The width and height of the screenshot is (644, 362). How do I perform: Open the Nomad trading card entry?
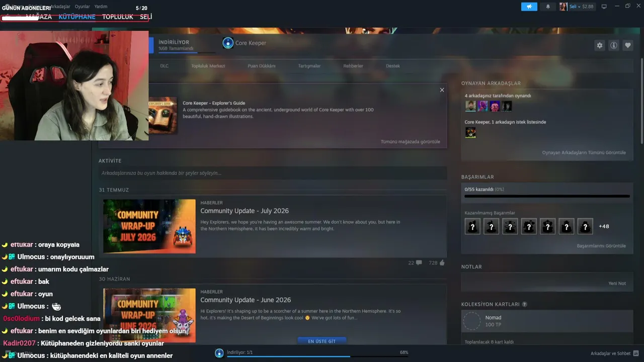(x=547, y=321)
